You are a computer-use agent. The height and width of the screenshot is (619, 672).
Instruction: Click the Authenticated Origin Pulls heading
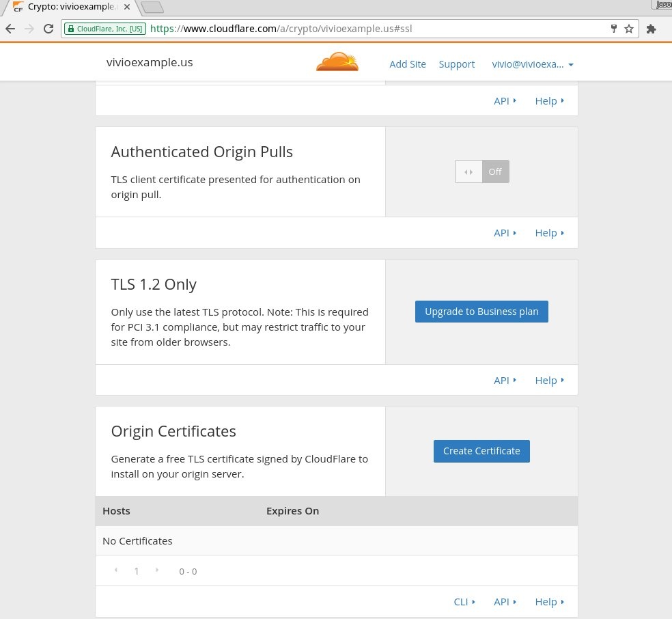[202, 152]
